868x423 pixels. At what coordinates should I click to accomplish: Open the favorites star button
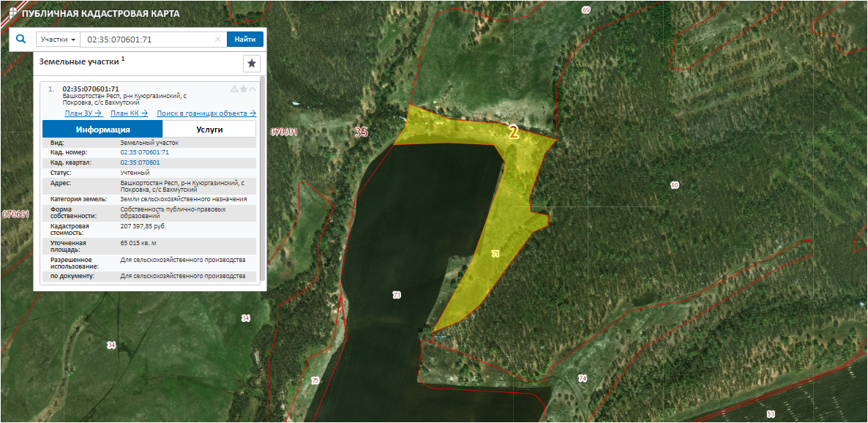pos(251,64)
